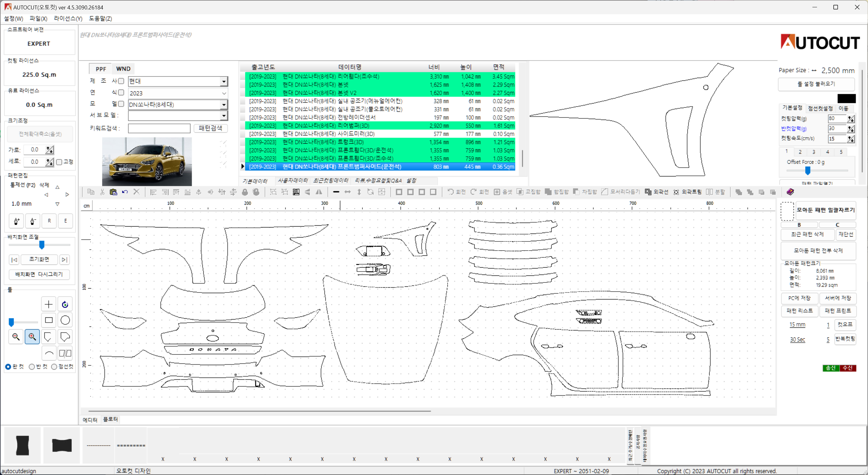868x475 pixels.
Task: Select the crosshair plus tool
Action: click(49, 304)
